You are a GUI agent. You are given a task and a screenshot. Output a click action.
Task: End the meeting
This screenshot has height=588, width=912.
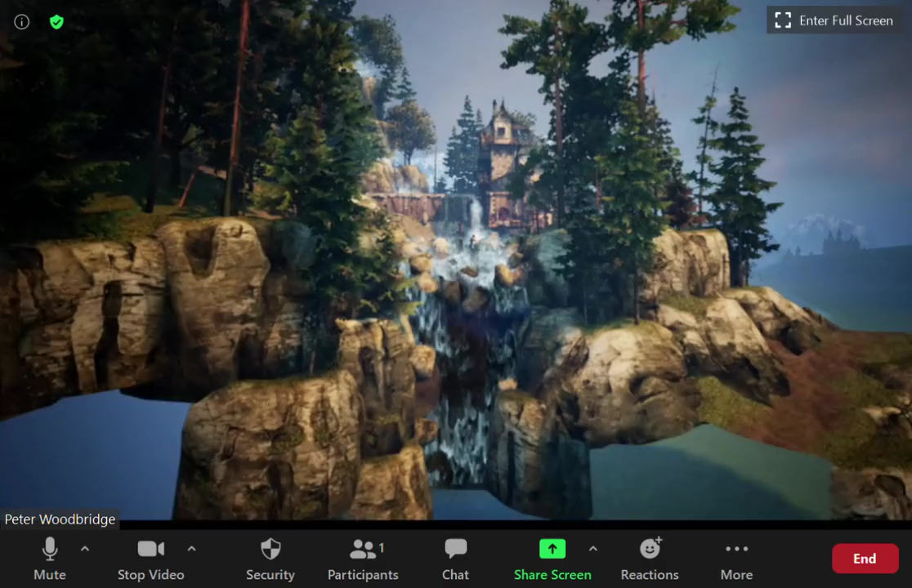pos(865,559)
